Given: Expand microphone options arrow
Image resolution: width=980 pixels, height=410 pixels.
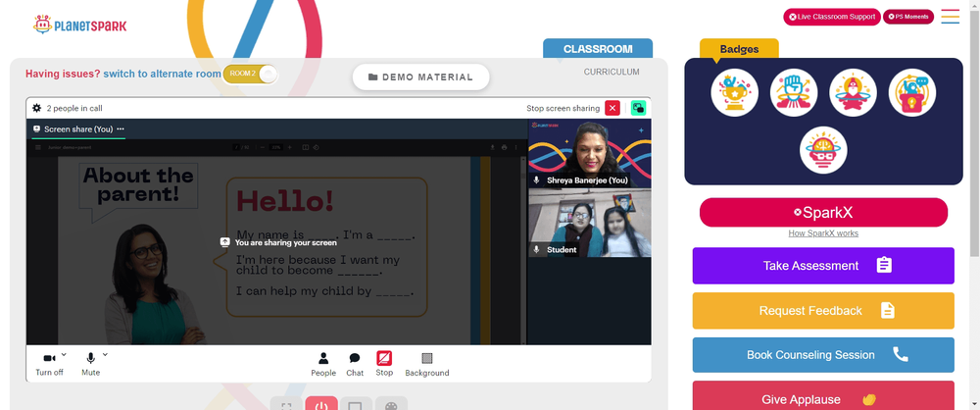Looking at the screenshot, I should click(105, 354).
